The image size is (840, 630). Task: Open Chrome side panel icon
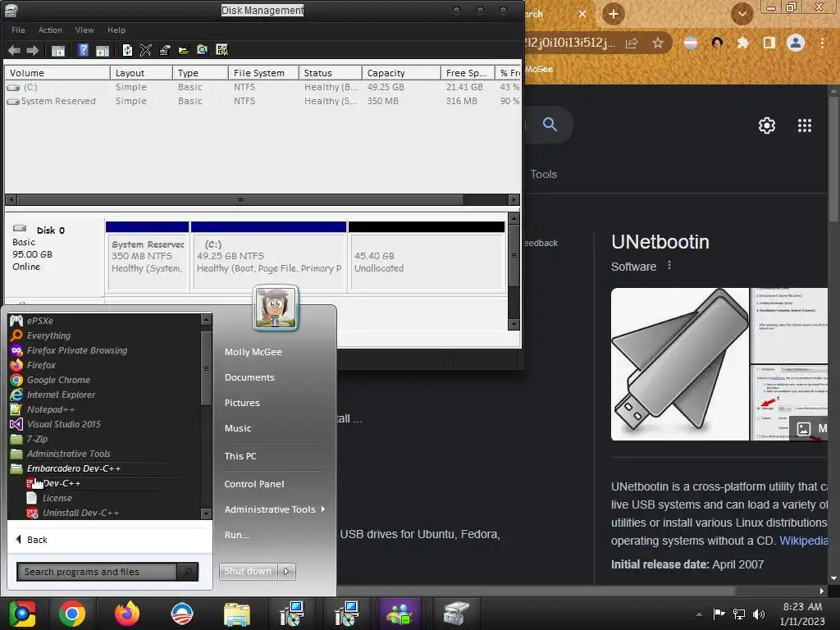(x=769, y=43)
